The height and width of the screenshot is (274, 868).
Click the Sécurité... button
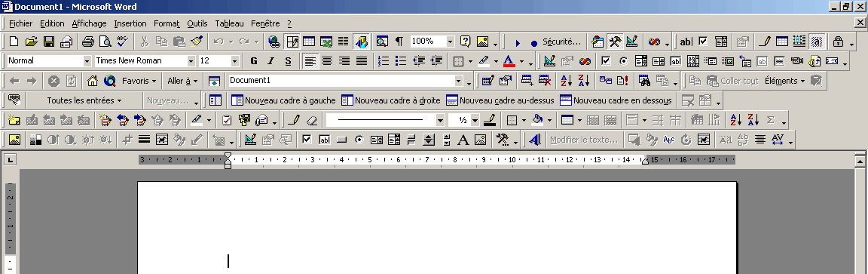tap(561, 42)
